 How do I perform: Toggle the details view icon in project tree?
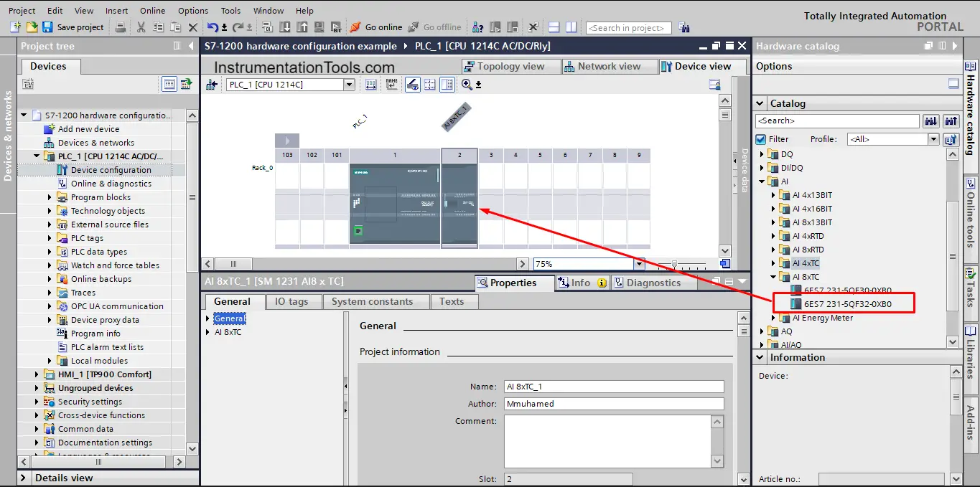point(169,84)
